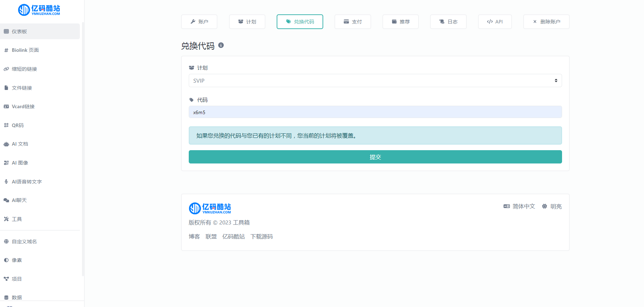
Task: Open the 简体中文 language selector
Action: tap(519, 207)
